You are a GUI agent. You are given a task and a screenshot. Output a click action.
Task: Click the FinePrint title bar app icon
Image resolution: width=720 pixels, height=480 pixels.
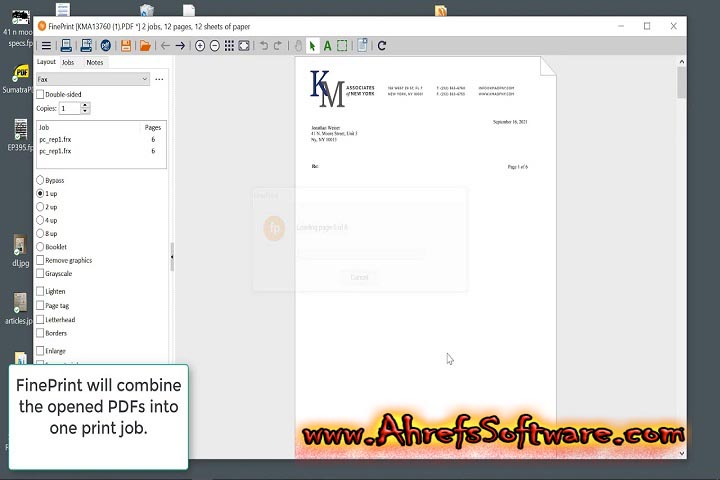(x=42, y=26)
